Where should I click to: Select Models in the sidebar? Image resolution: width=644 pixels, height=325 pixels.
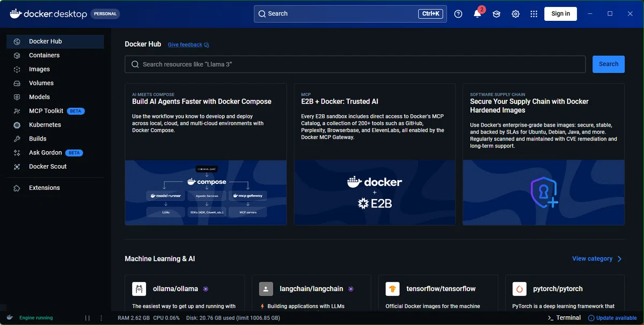tap(55, 97)
